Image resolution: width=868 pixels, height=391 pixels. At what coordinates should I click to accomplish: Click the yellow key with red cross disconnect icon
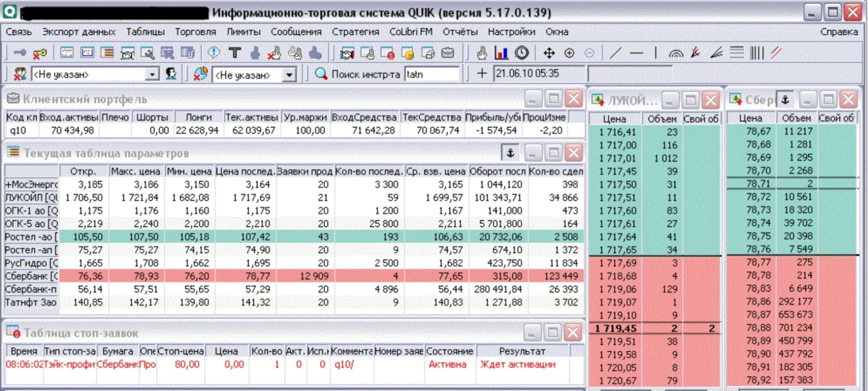click(x=40, y=53)
